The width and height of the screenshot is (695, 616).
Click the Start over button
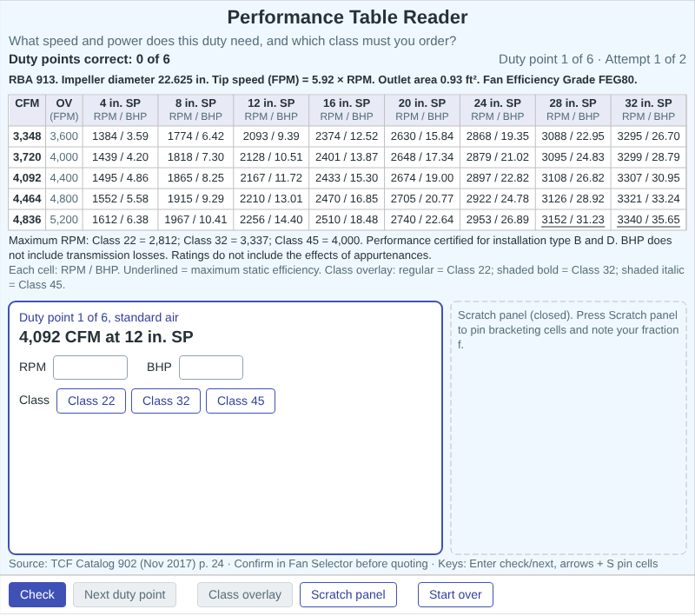(455, 594)
